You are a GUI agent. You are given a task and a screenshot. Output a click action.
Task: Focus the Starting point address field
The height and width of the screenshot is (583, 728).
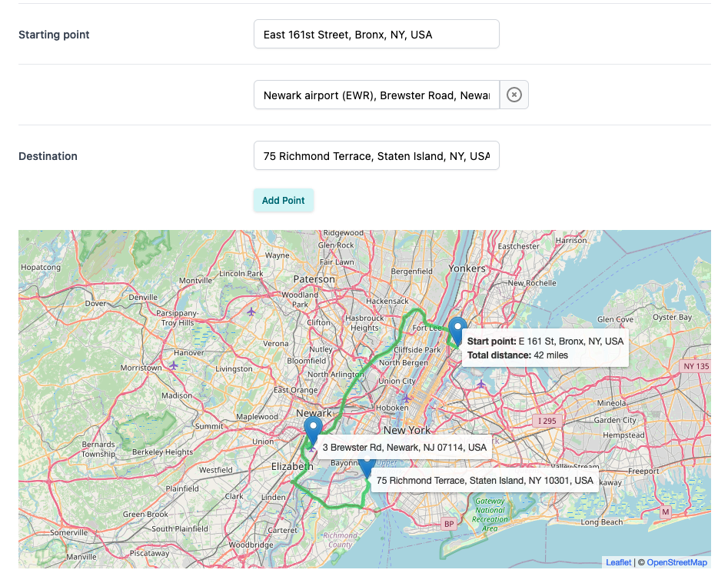click(x=376, y=34)
